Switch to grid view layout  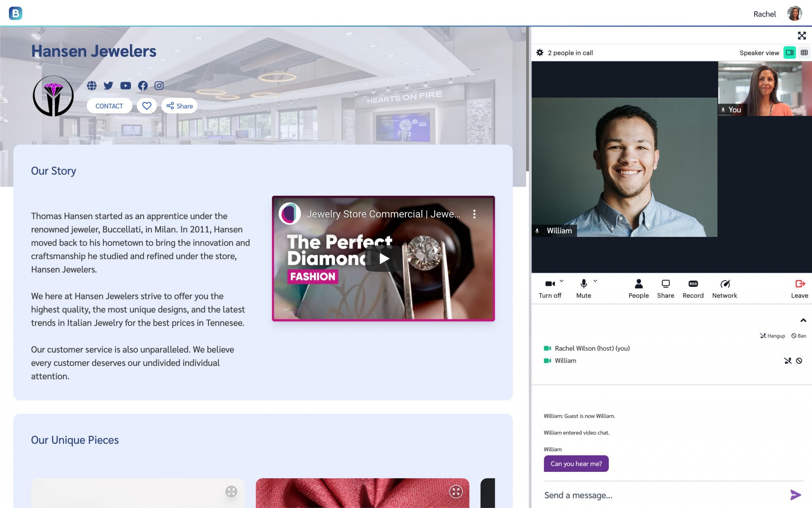click(804, 53)
